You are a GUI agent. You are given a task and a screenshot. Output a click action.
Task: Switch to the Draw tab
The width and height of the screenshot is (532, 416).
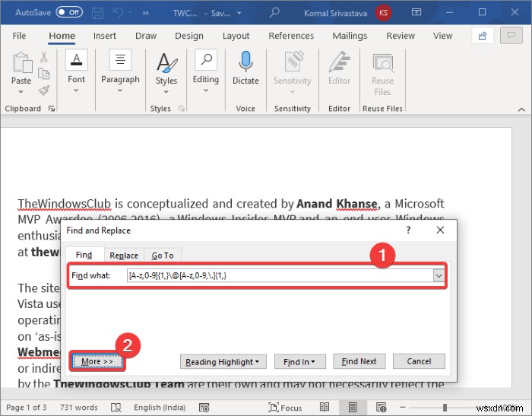(x=146, y=36)
